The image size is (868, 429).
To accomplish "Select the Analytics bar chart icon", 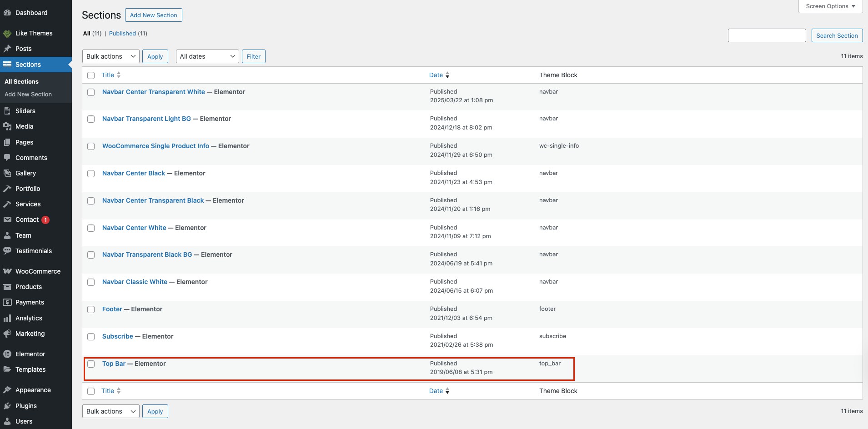I will coord(7,318).
